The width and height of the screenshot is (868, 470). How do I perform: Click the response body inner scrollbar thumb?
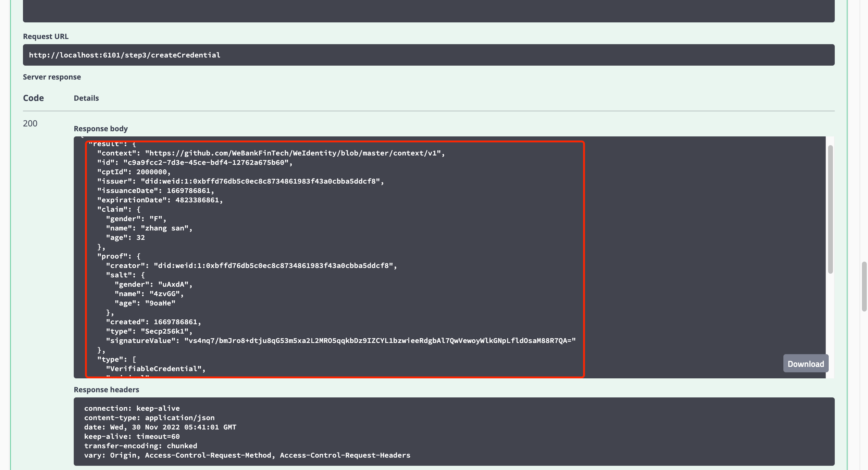coord(830,209)
